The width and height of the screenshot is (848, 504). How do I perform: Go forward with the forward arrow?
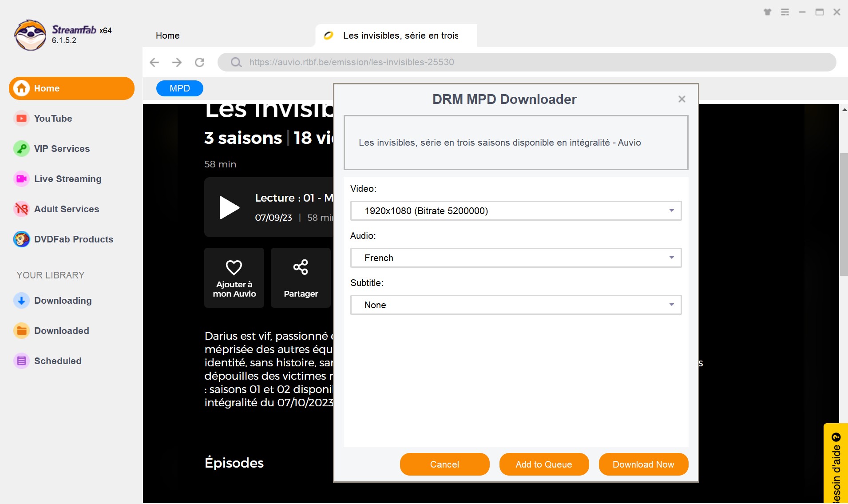tap(177, 62)
